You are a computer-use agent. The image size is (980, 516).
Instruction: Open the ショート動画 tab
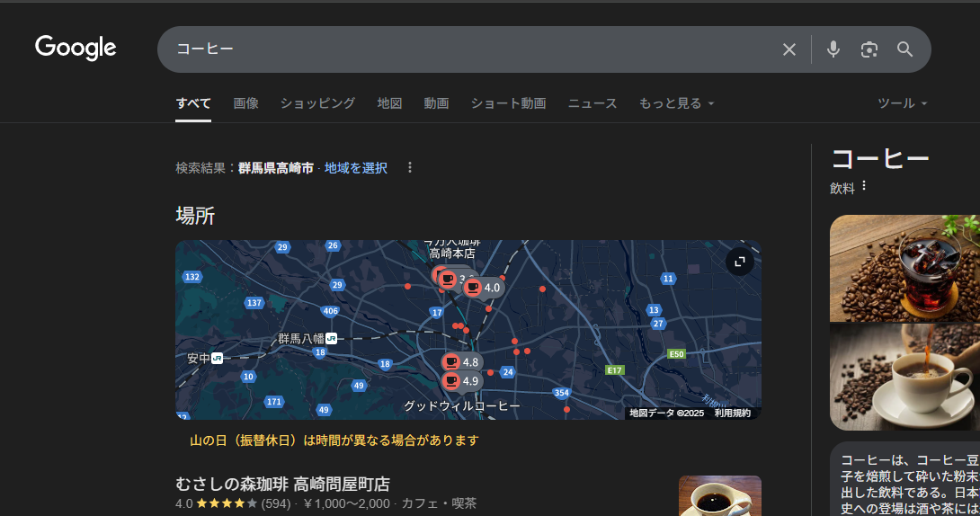pyautogui.click(x=508, y=103)
